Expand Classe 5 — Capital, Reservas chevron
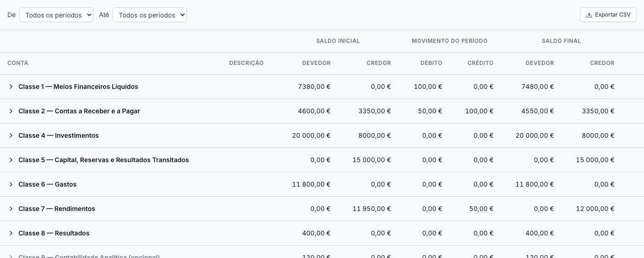This screenshot has height=258, width=644. pyautogui.click(x=11, y=160)
